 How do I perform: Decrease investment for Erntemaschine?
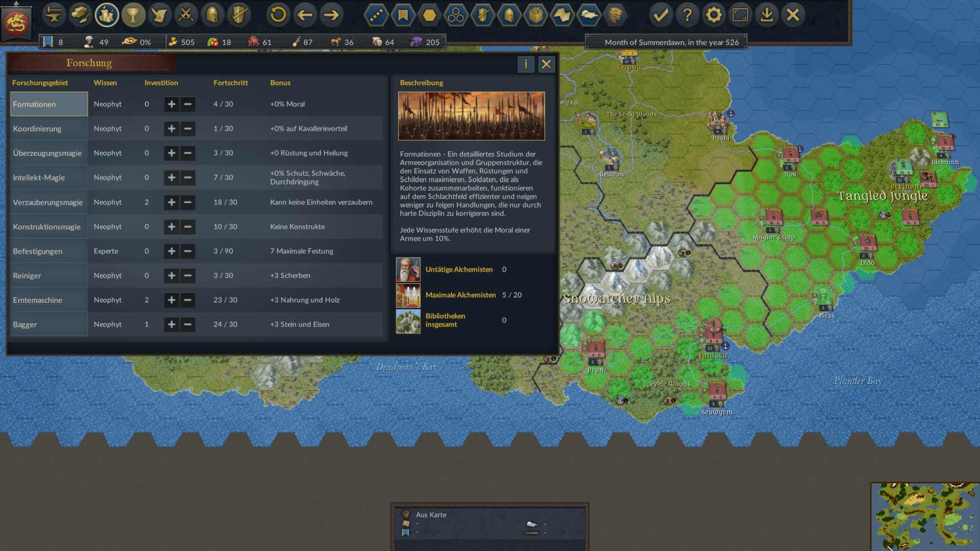(x=188, y=300)
